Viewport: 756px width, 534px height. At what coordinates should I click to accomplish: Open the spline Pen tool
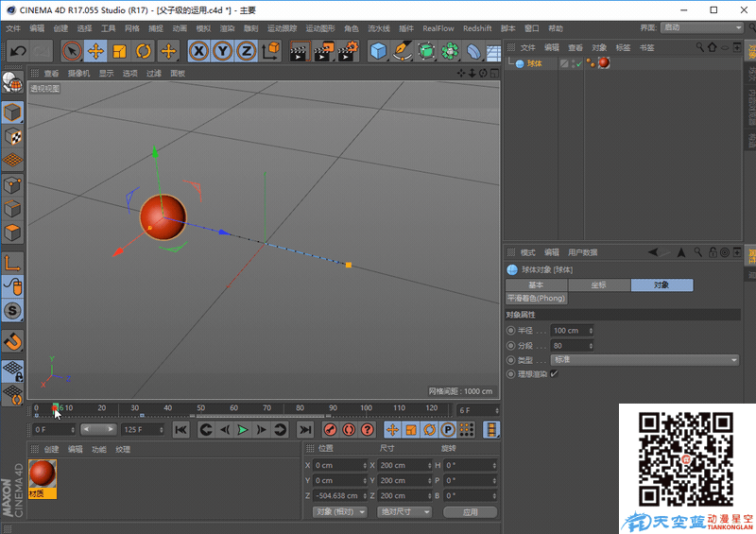tap(403, 51)
